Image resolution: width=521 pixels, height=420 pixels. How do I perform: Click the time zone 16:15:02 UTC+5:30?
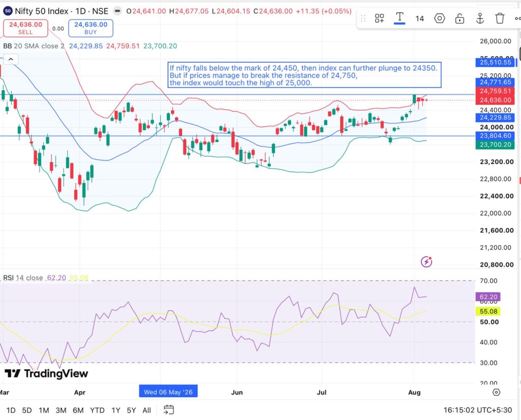pos(477,410)
